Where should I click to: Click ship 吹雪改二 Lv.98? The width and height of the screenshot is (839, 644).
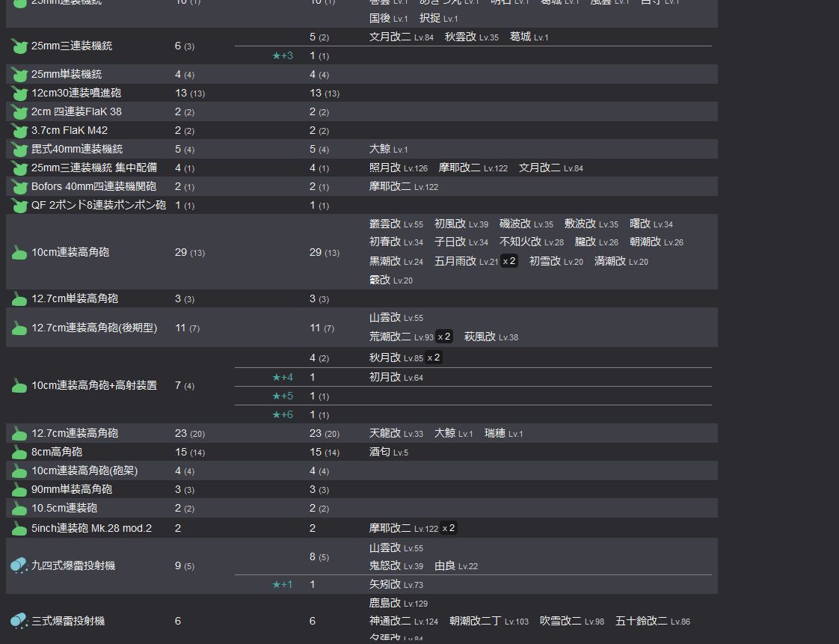coord(572,622)
